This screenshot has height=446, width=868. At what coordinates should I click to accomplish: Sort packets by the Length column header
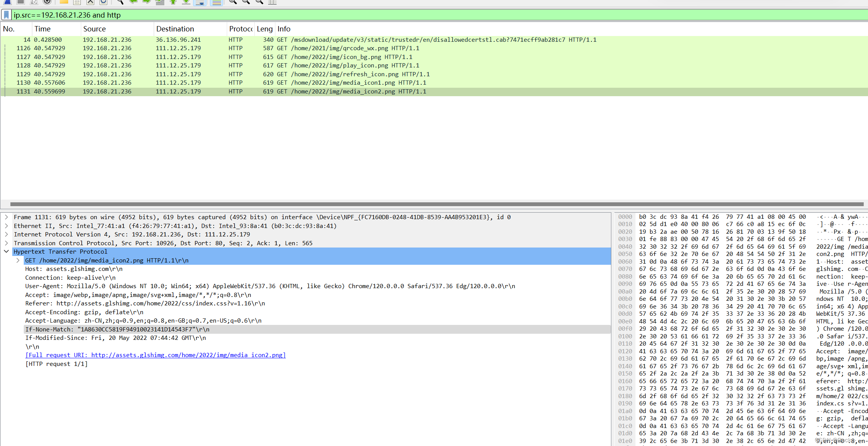pyautogui.click(x=265, y=29)
